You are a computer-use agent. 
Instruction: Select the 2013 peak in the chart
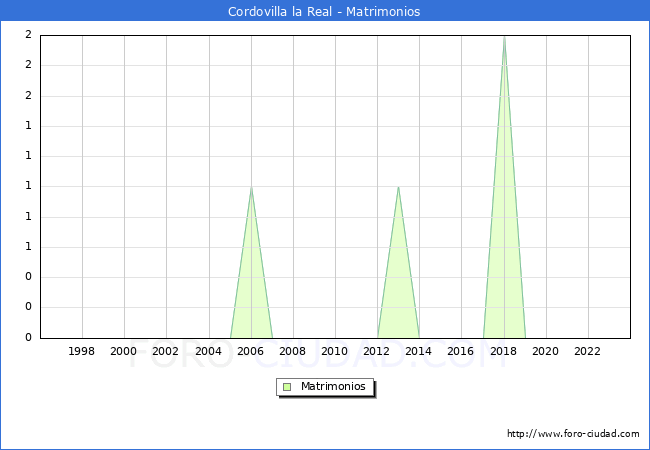click(x=398, y=188)
